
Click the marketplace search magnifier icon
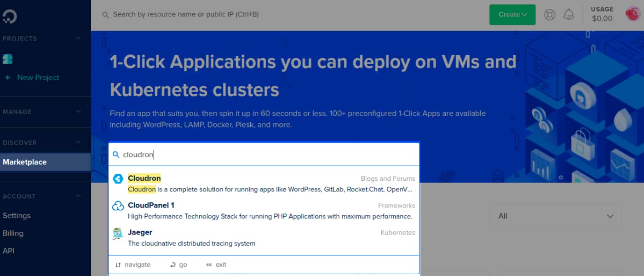tap(116, 155)
